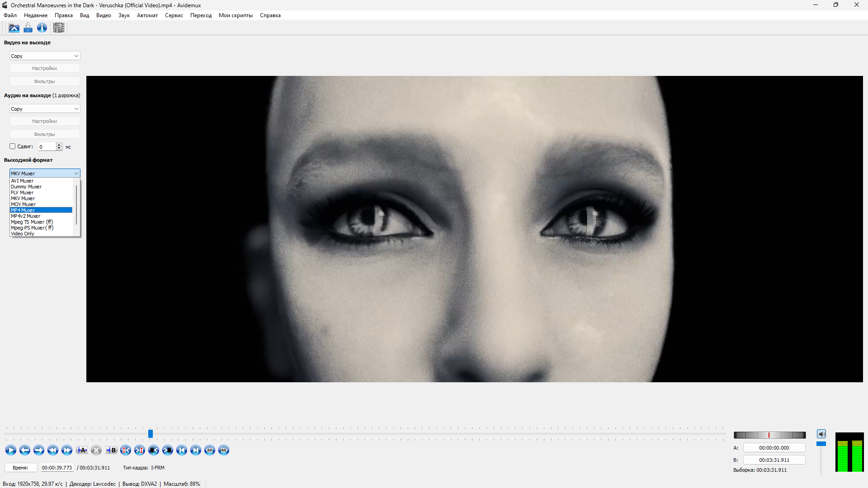Click marker B time field 00:03:31.911
This screenshot has width=868, height=488.
[774, 460]
